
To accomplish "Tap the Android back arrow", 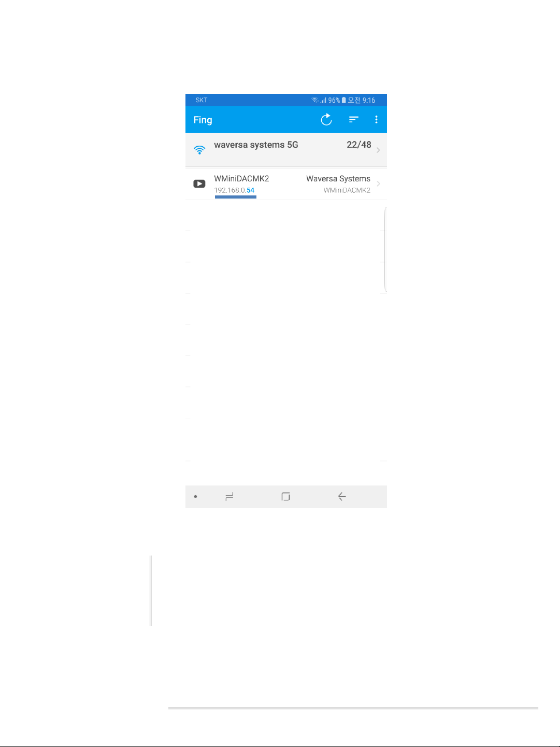I will (x=342, y=497).
